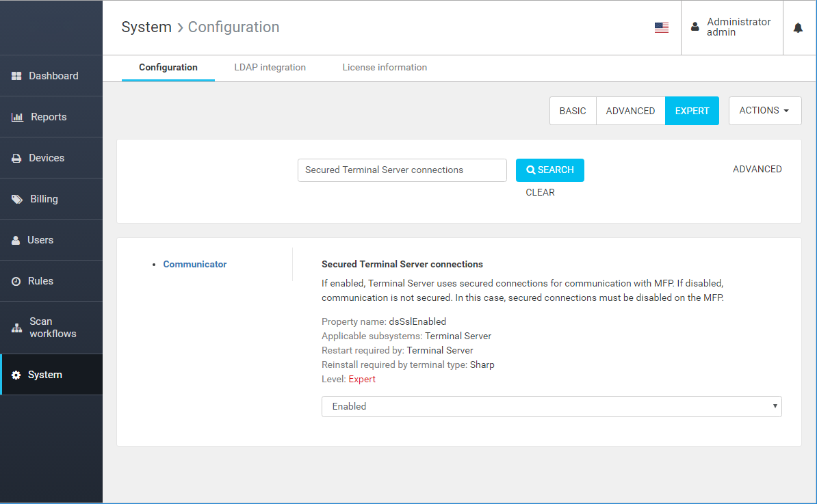Switch configuration level to Advanced
817x504 pixels.
[x=630, y=111]
